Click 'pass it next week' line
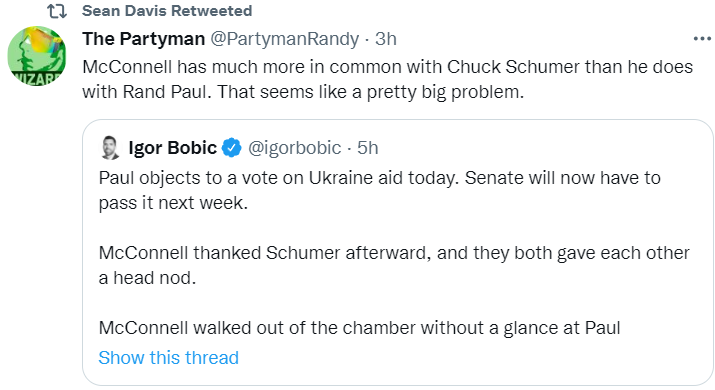The image size is (715, 390). point(173,203)
